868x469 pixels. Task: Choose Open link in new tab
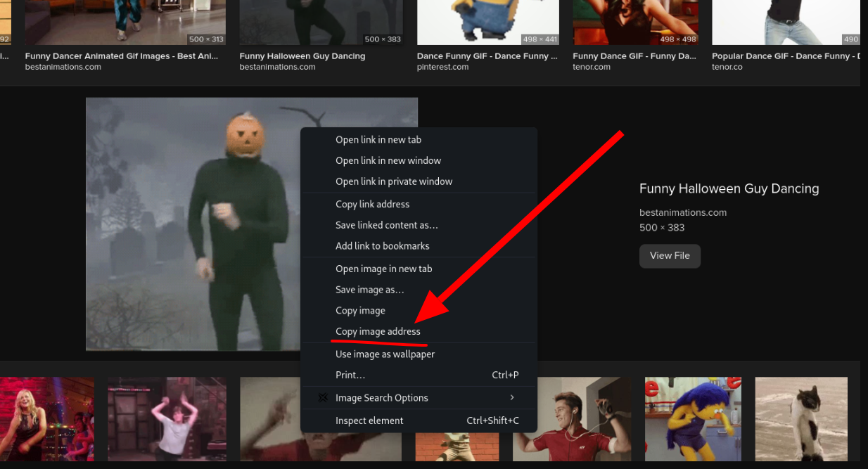(x=378, y=140)
